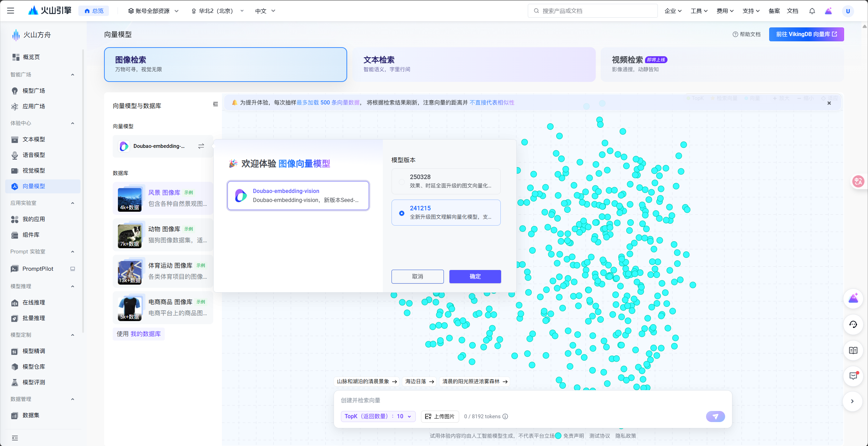Open the customer service headset icon
This screenshot has height=446, width=868.
tap(853, 325)
